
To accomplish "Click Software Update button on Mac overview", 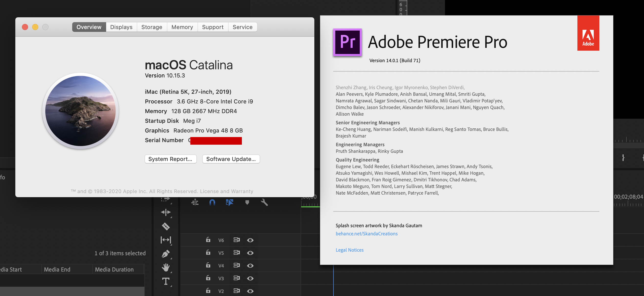I will [x=231, y=159].
